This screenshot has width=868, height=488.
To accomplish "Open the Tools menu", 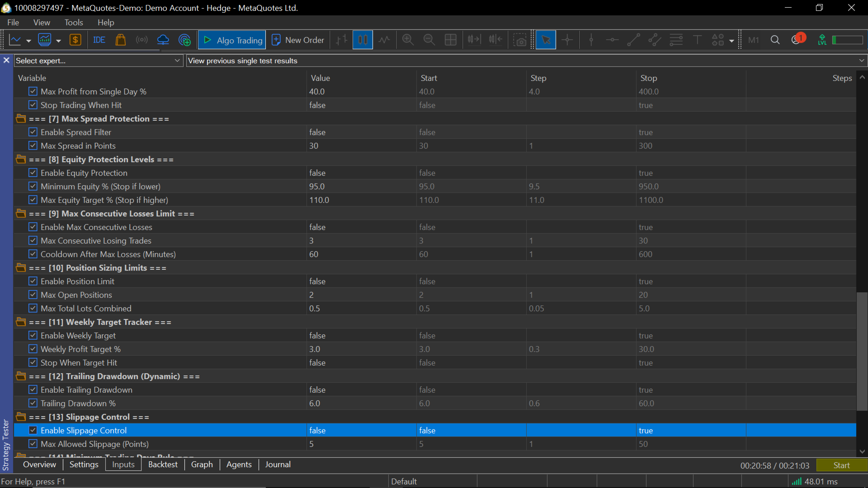I will (73, 23).
